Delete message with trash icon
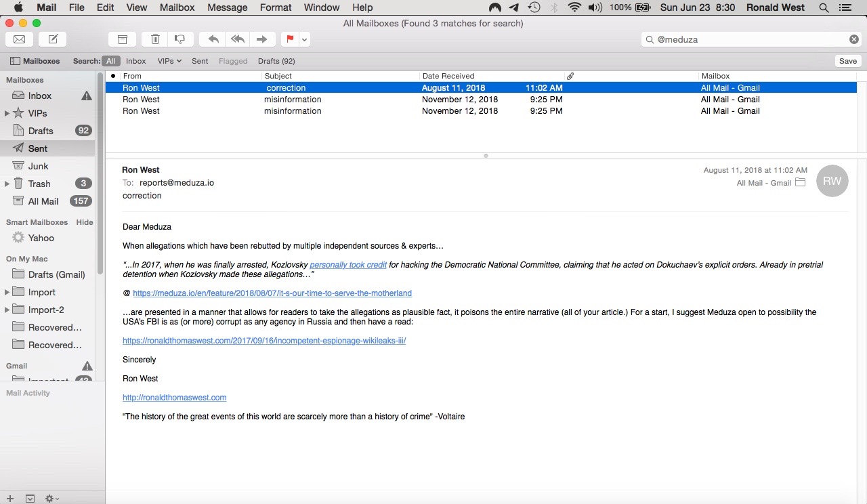This screenshot has width=867, height=504. pyautogui.click(x=155, y=39)
